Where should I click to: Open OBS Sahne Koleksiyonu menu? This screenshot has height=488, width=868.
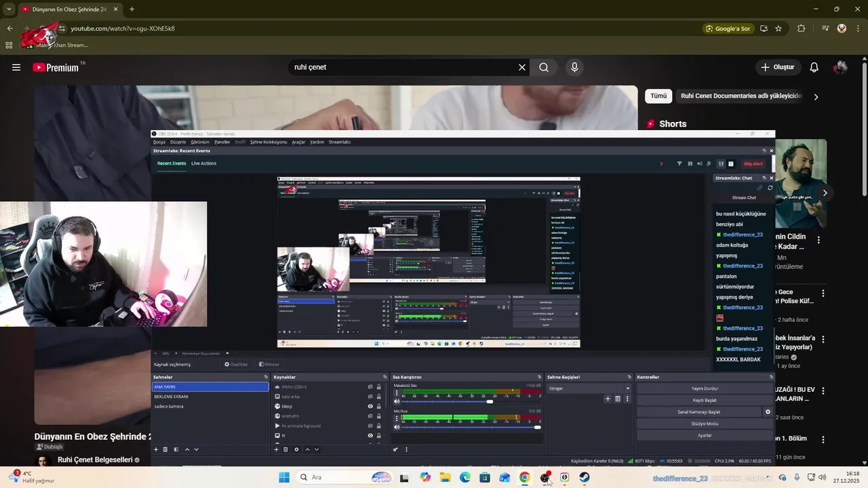pyautogui.click(x=269, y=142)
